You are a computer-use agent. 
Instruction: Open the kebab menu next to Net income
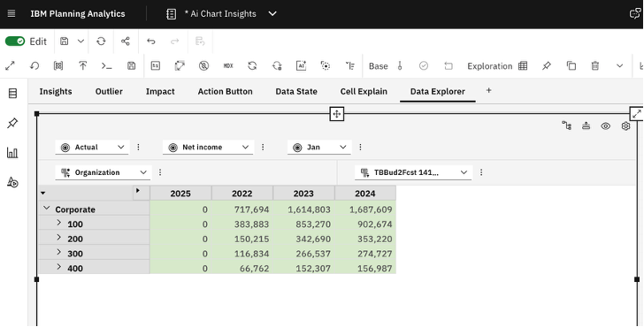click(x=264, y=147)
